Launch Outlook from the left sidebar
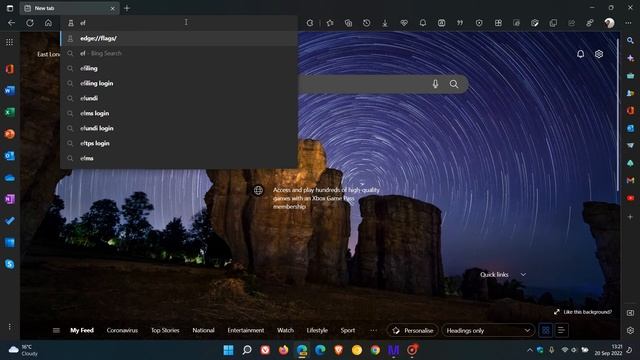The width and height of the screenshot is (640, 360). [x=10, y=156]
